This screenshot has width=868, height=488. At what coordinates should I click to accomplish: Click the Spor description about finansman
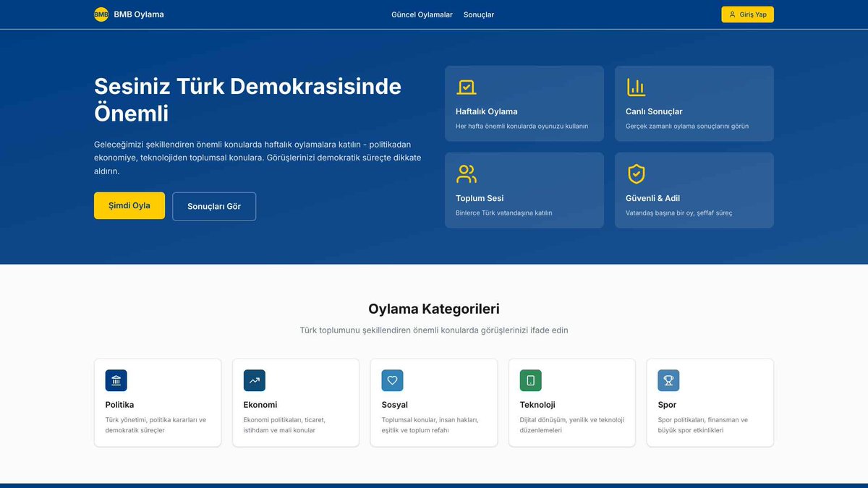[703, 425]
